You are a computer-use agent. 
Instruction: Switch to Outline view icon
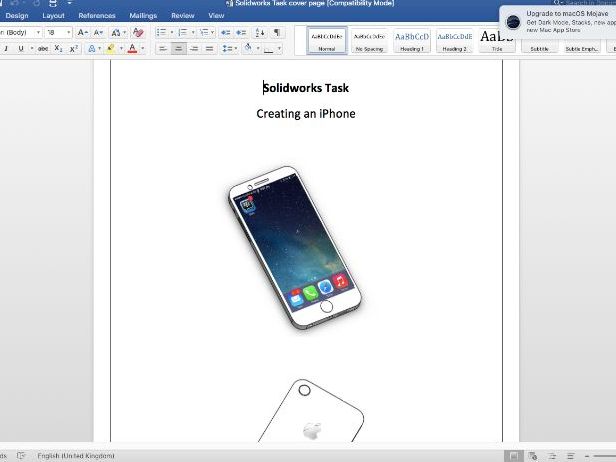point(552,456)
